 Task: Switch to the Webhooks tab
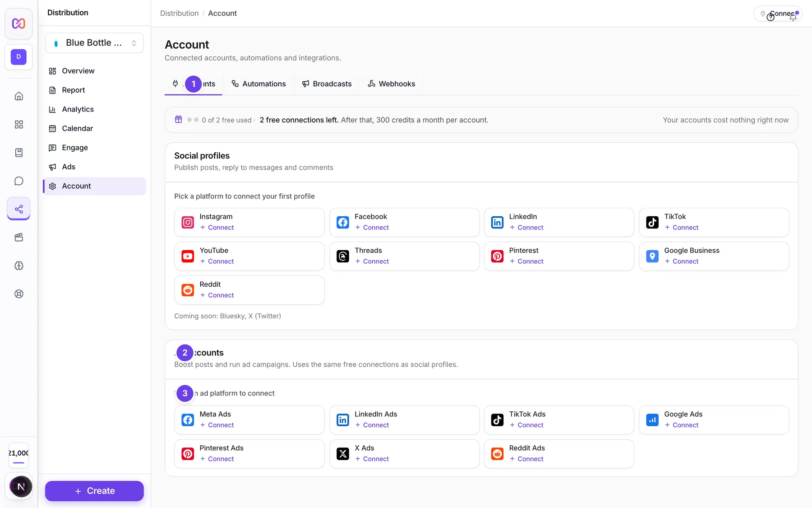(392, 84)
